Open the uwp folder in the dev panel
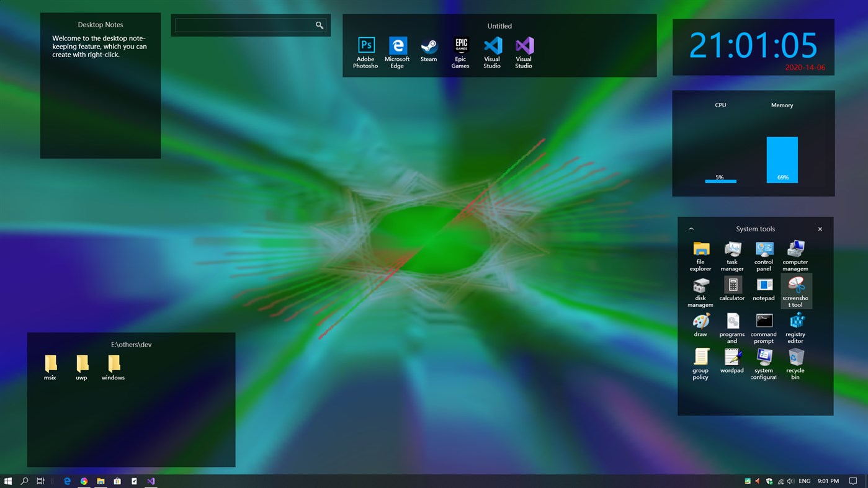The width and height of the screenshot is (868, 488). 82,364
